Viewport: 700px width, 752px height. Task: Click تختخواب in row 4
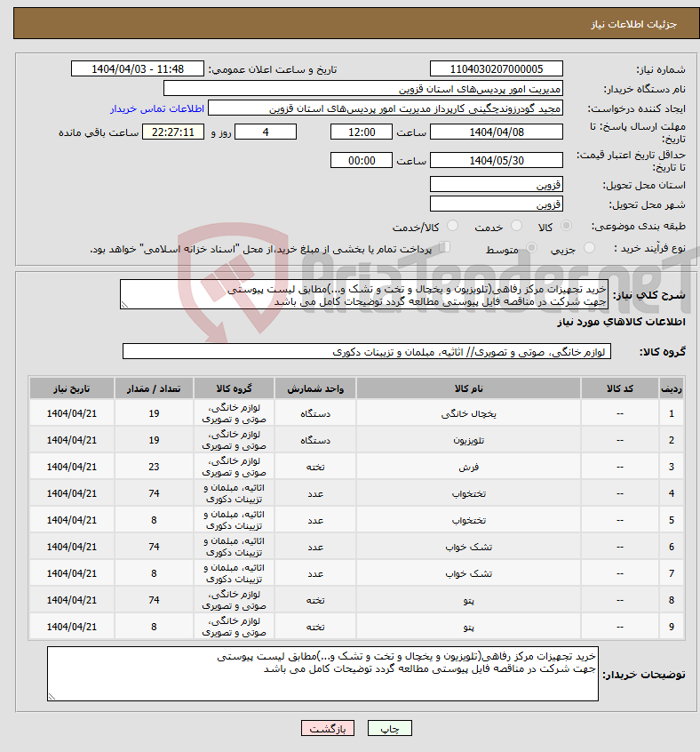[468, 493]
